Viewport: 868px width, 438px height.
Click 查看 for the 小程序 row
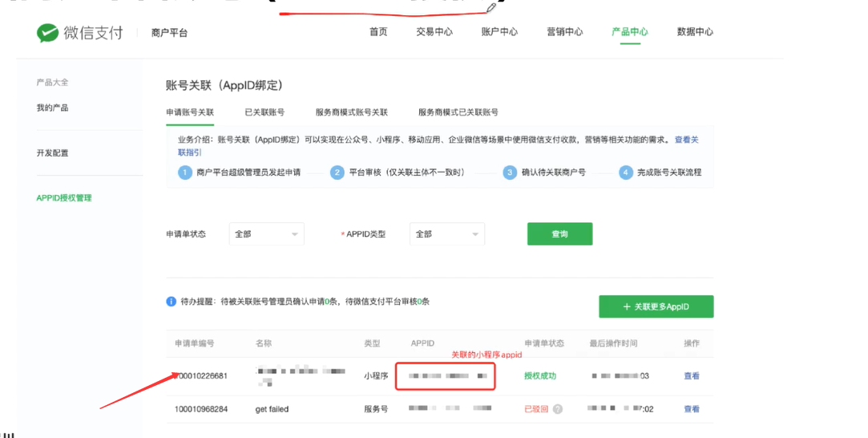pyautogui.click(x=692, y=376)
